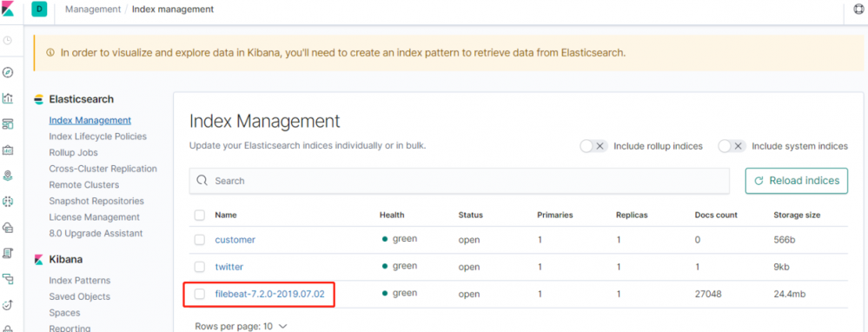Sort by Health column header
This screenshot has width=868, height=332.
click(x=392, y=215)
